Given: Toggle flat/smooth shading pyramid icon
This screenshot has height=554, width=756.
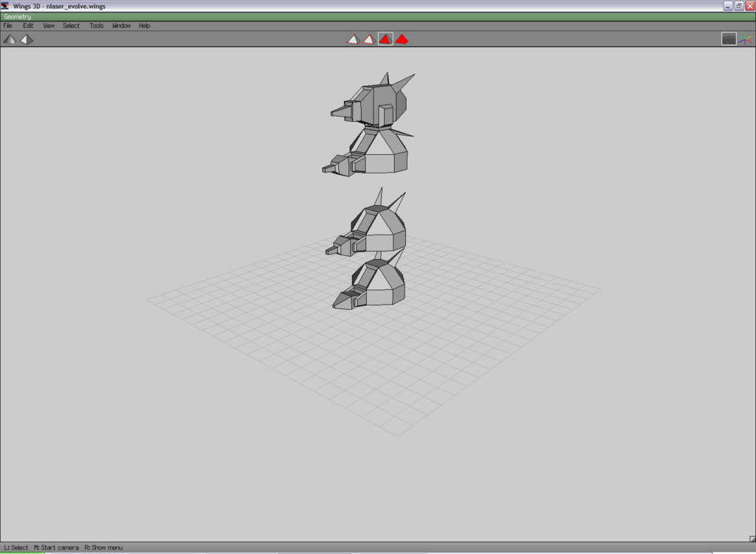Looking at the screenshot, I should (9, 39).
